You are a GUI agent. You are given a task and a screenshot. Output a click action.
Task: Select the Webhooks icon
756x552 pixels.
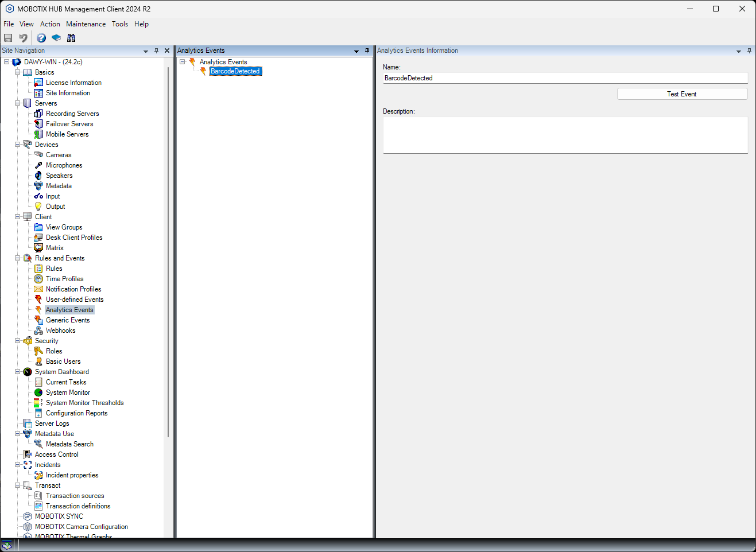point(38,331)
